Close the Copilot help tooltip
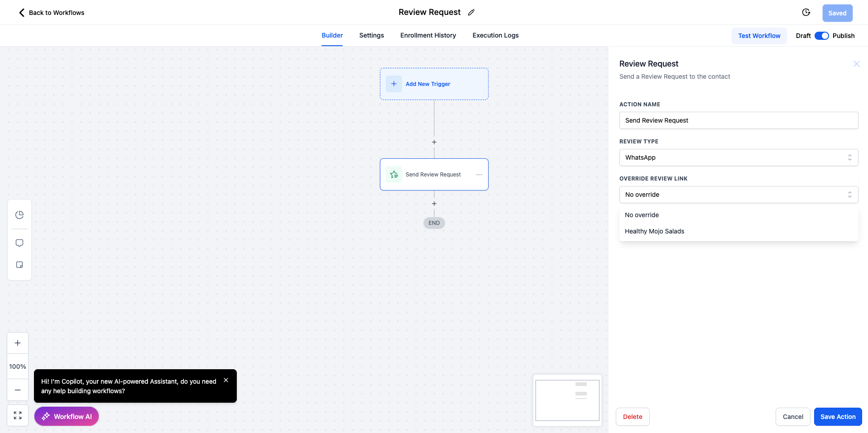The height and width of the screenshot is (433, 868). coord(226,380)
